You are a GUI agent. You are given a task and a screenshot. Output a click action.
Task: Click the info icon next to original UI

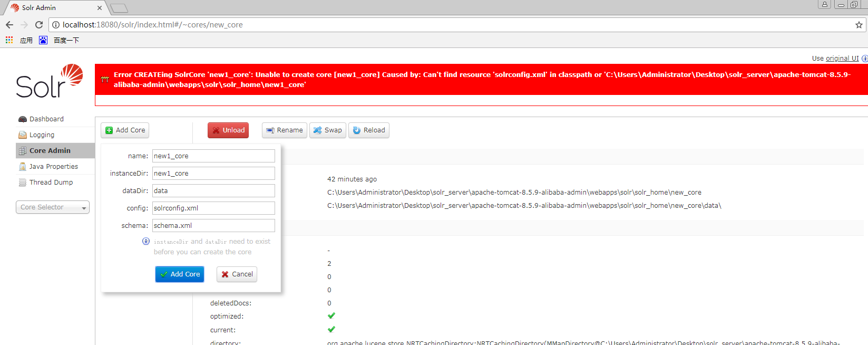865,59
